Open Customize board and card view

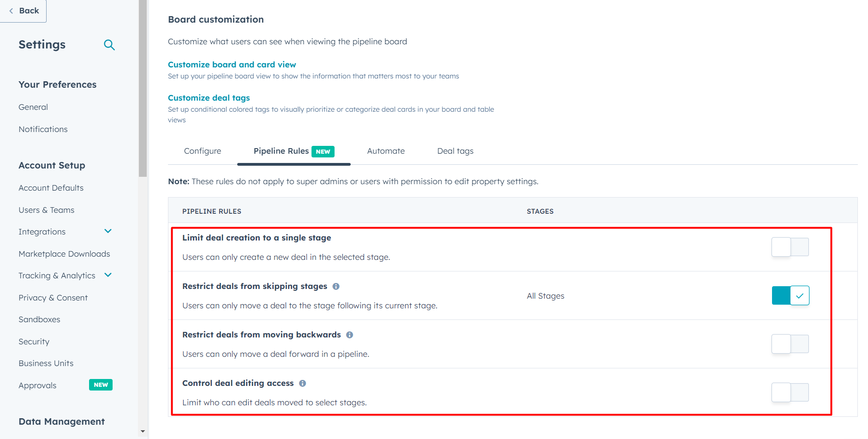pyautogui.click(x=232, y=64)
